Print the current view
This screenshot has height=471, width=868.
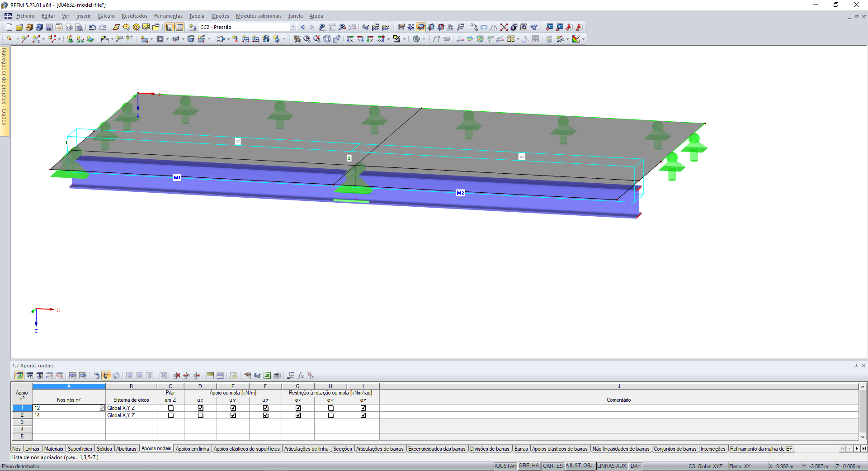[69, 27]
